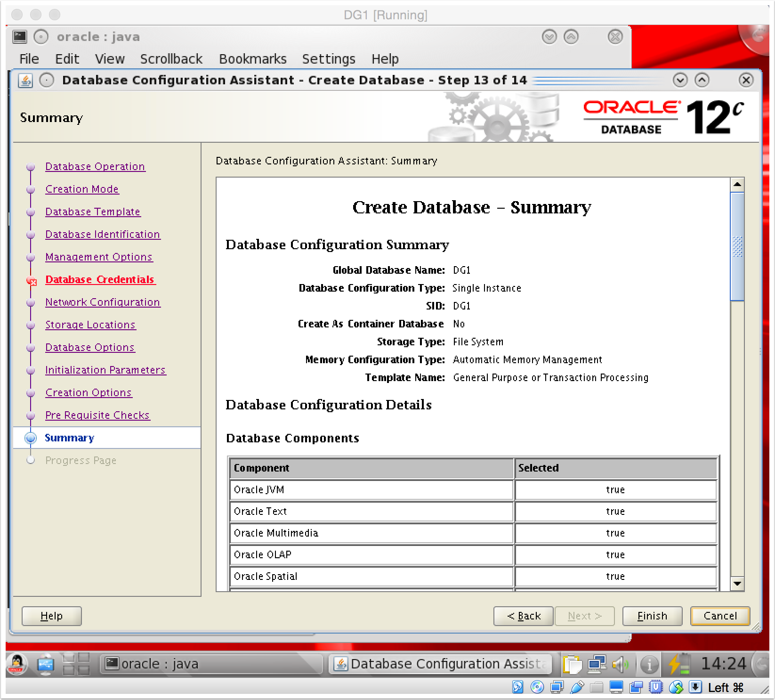Go to the Database Operation step

[x=95, y=167]
